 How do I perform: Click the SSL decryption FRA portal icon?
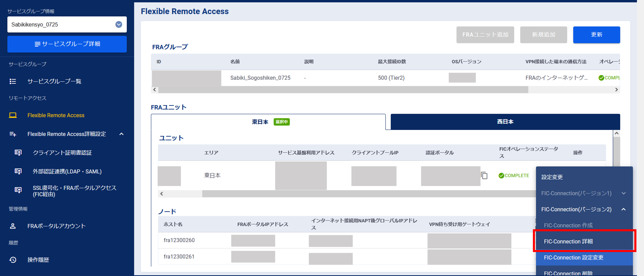(18, 190)
